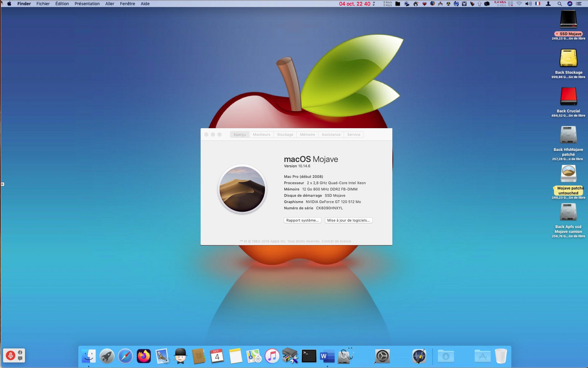Open Calendar icon showing OCT 4
588x368 pixels.
tap(217, 356)
